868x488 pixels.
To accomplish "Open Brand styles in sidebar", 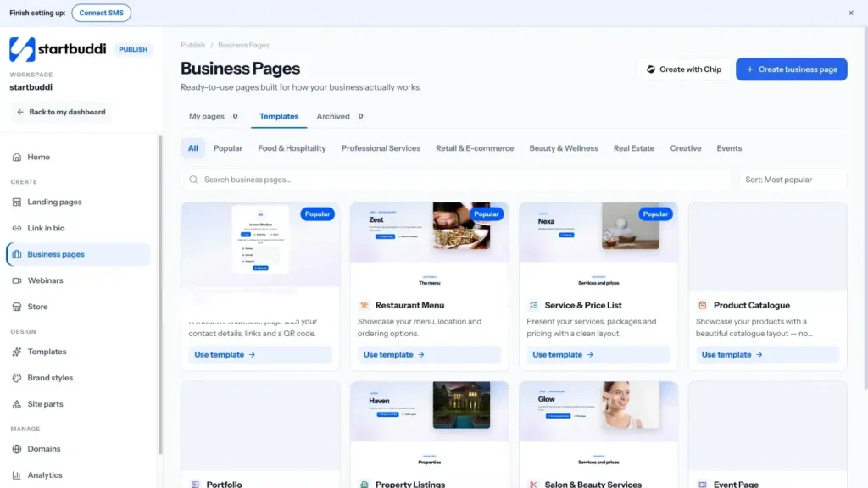I will 78,378.
